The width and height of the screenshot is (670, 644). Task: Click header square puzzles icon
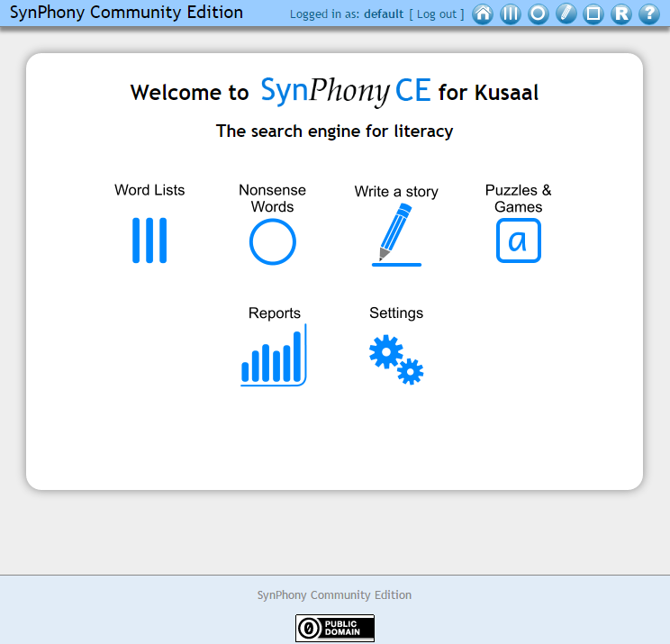(593, 14)
